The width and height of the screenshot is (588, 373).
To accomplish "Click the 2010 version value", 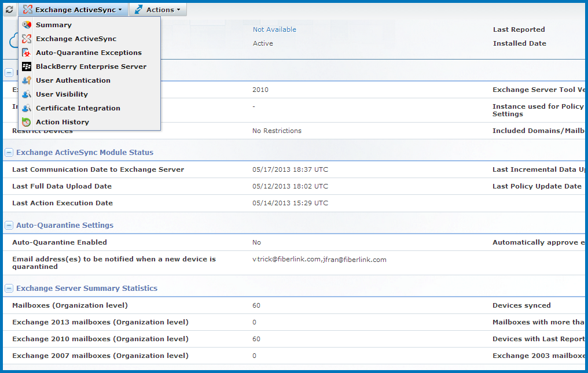I will point(260,90).
